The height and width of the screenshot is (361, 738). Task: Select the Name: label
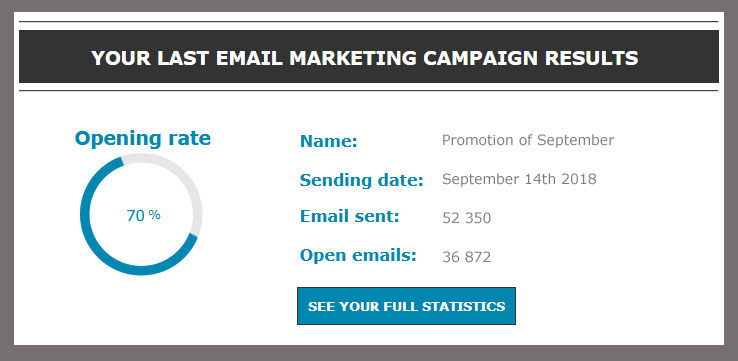pyautogui.click(x=329, y=141)
